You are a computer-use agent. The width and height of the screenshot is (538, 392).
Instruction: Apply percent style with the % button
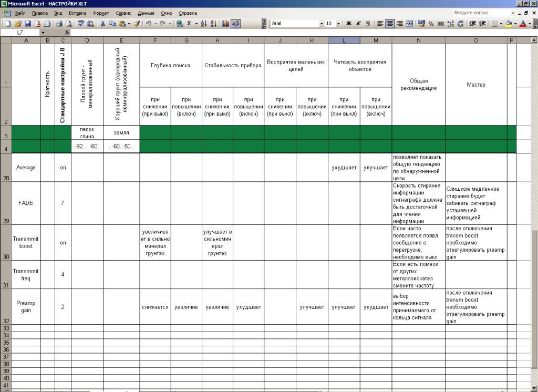[431, 24]
